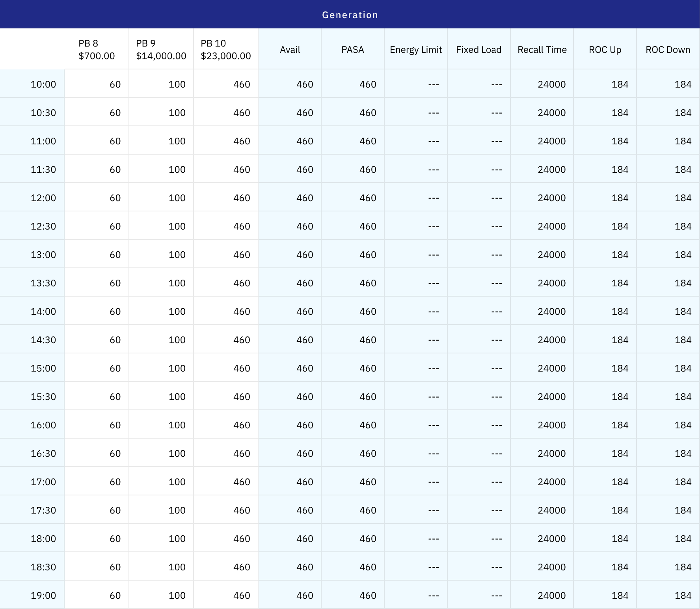Screen dimensions: 700x609
Task: Click the ROC Down column header
Action: coord(668,50)
